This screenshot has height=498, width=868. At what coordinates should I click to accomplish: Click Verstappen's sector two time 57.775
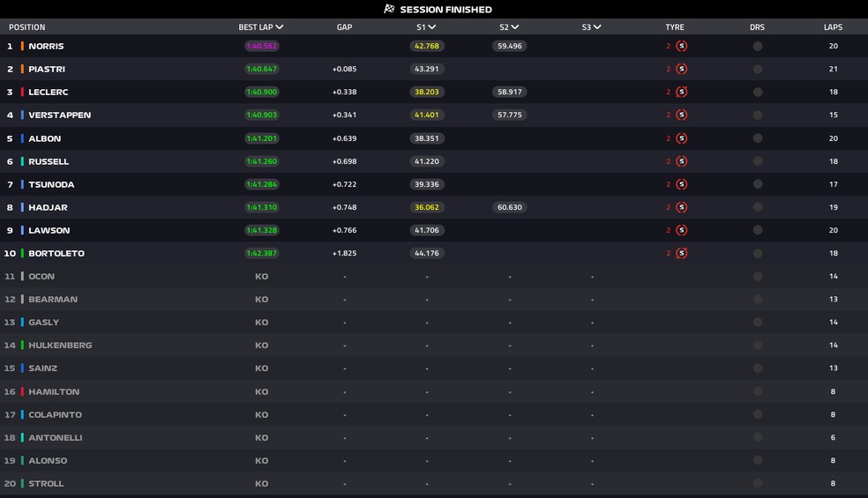(509, 115)
